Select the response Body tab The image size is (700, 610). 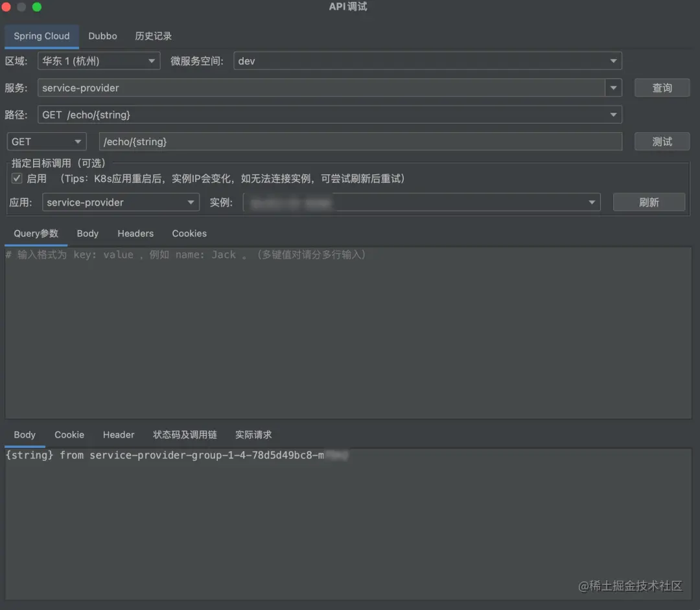click(x=25, y=435)
